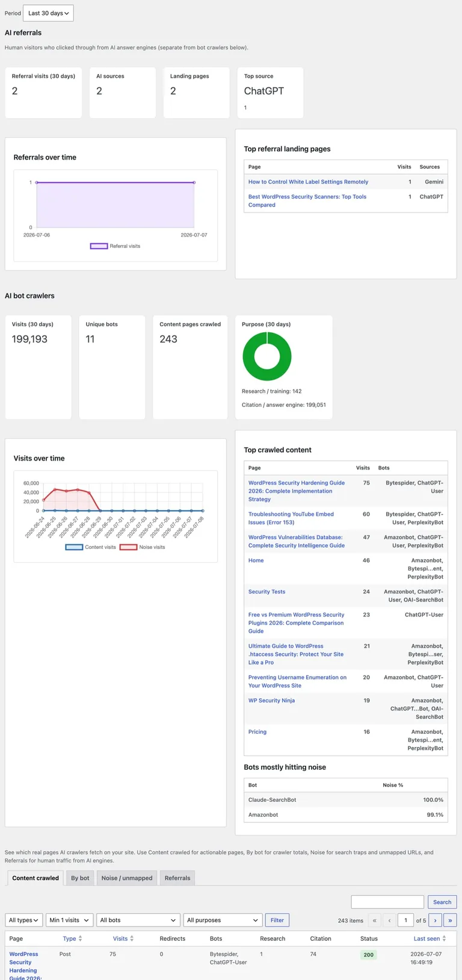Click the '2026-07-07 16:49:19' last seen cell
This screenshot has width=462, height=980.
(426, 958)
